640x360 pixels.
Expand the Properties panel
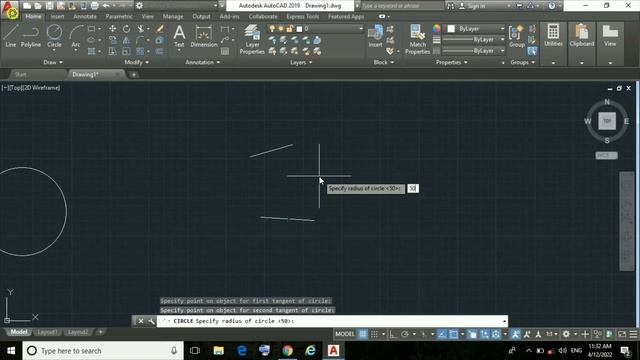pyautogui.click(x=451, y=62)
